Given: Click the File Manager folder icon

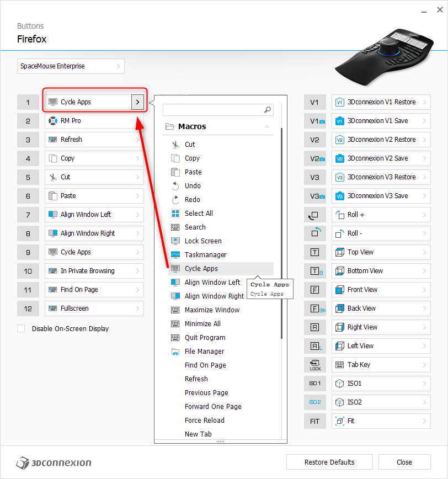Looking at the screenshot, I should (175, 352).
